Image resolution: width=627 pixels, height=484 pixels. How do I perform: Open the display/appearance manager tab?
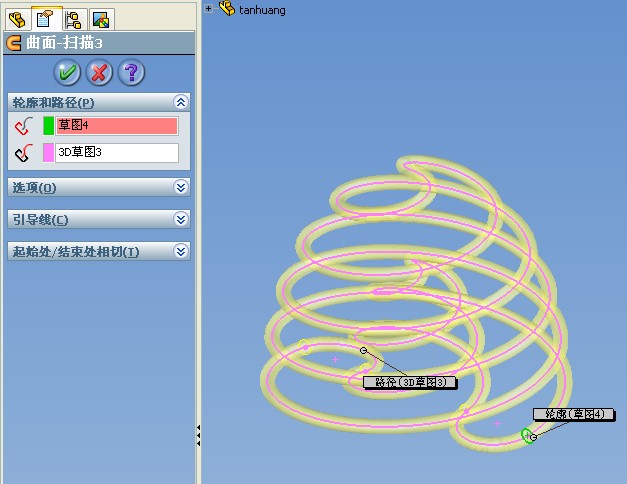(x=101, y=19)
